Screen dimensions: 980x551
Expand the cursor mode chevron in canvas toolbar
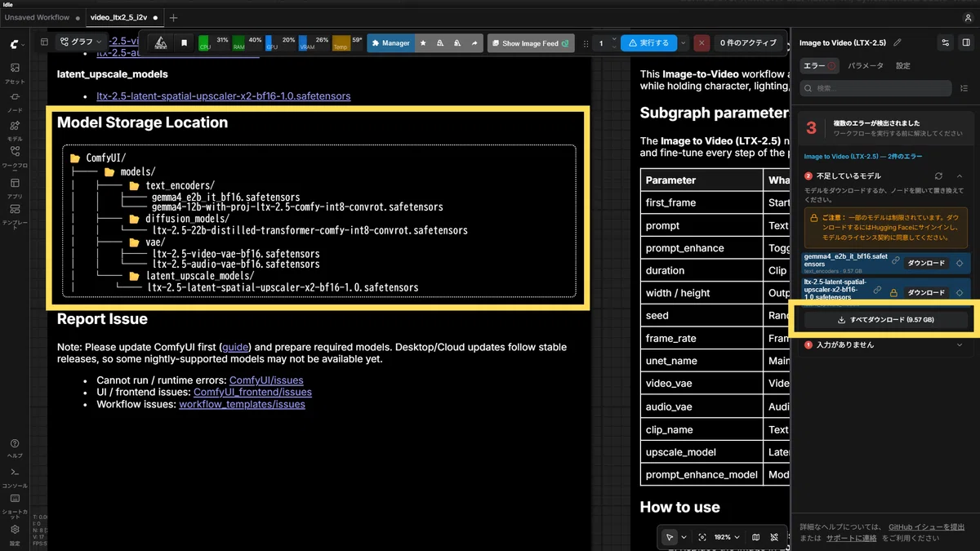684,537
